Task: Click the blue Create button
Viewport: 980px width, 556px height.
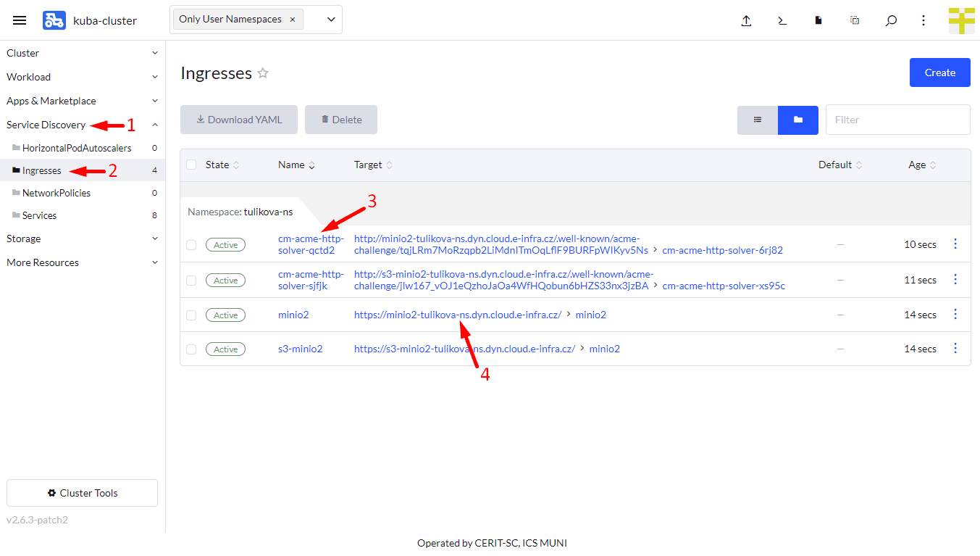Action: click(x=939, y=72)
